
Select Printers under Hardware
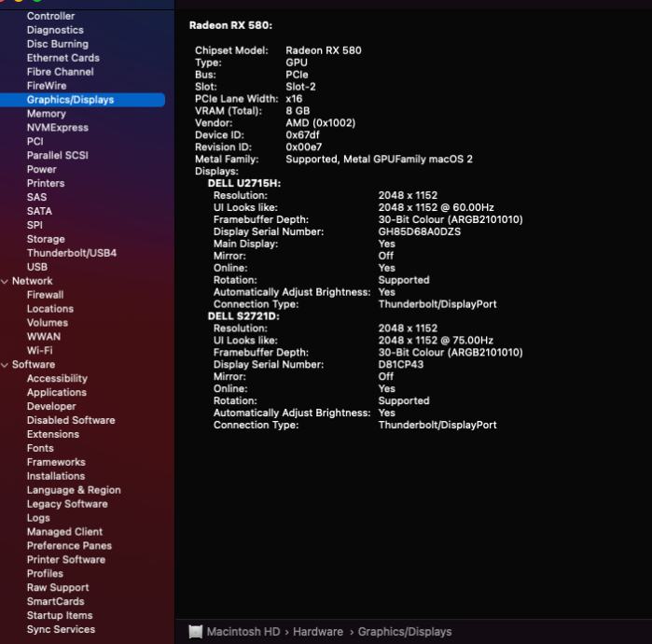click(46, 183)
